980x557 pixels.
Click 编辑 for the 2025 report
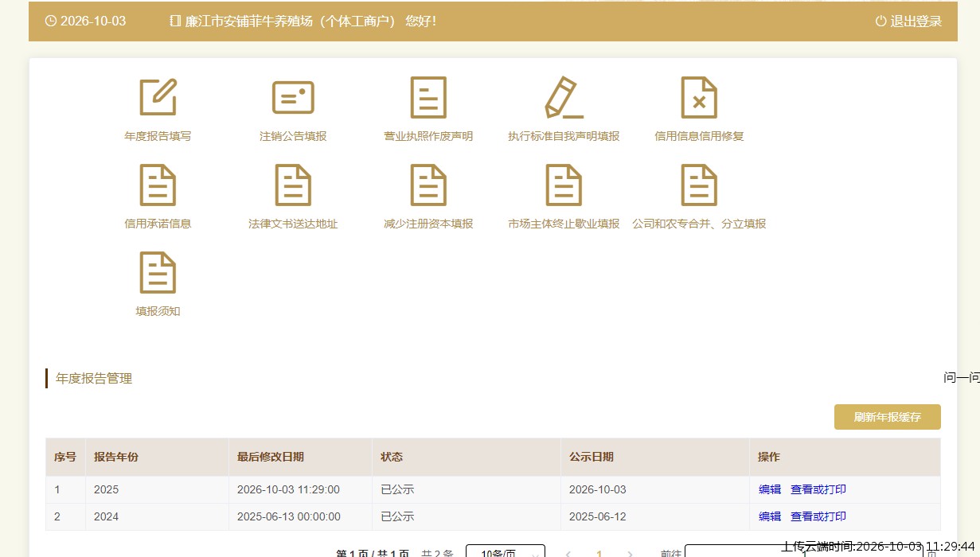click(x=770, y=489)
